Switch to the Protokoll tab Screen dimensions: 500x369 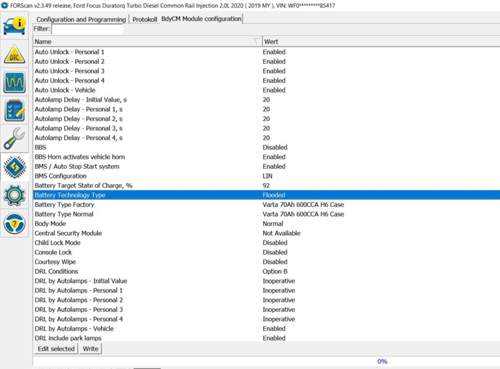click(144, 19)
